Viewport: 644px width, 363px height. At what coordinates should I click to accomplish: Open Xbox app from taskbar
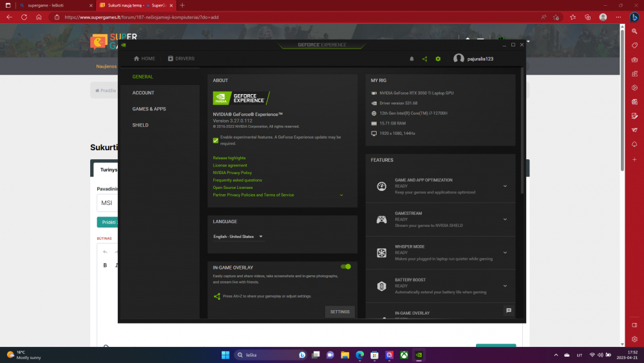(404, 355)
